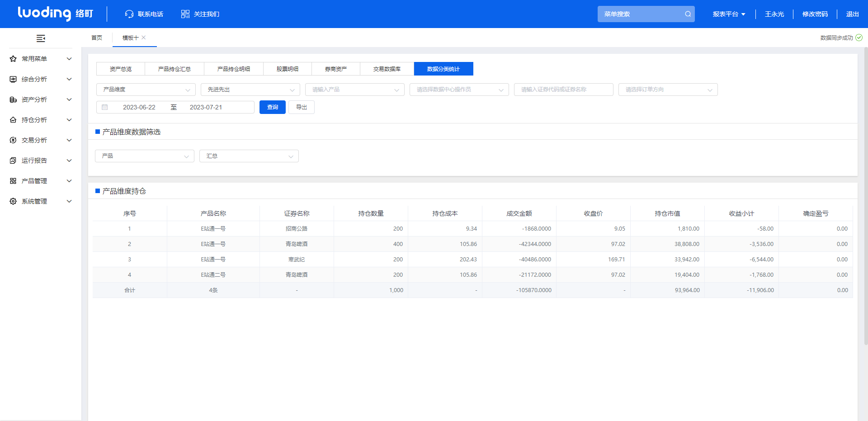Screen dimensions: 868x421
Task: Click the 收益小计 column header
Action: 741,213
